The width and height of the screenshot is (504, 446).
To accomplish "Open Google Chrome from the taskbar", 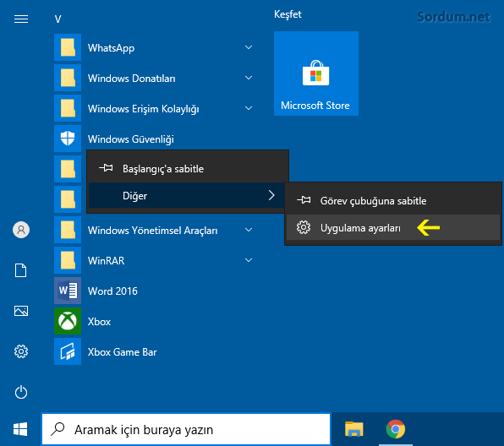I will 396,429.
